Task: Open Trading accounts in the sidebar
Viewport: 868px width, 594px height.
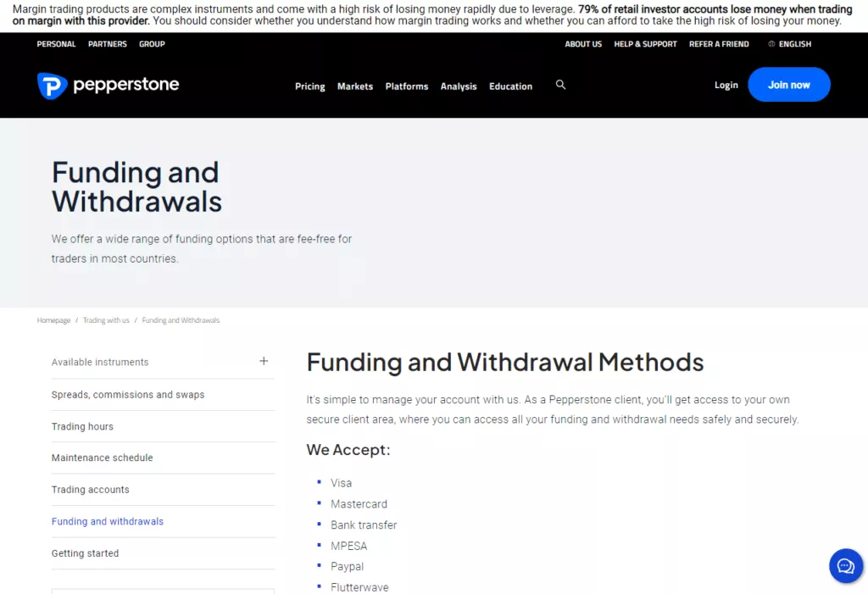Action: (x=90, y=490)
